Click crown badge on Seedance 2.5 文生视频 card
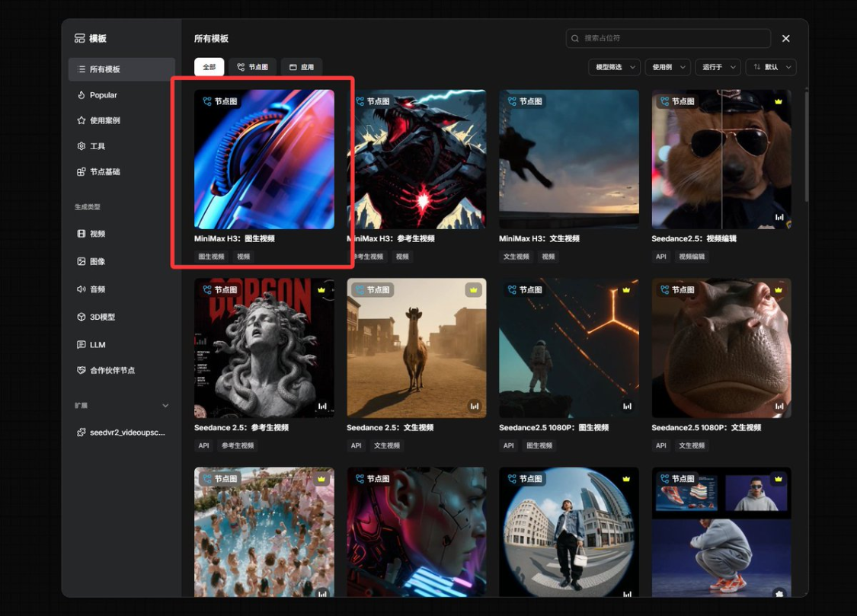Screen dimensions: 857x616 (x=473, y=289)
